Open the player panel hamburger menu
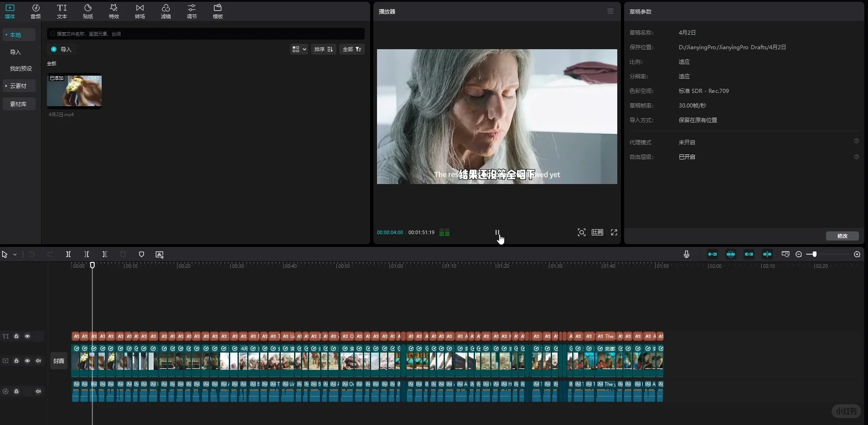The image size is (868, 425). pos(610,11)
